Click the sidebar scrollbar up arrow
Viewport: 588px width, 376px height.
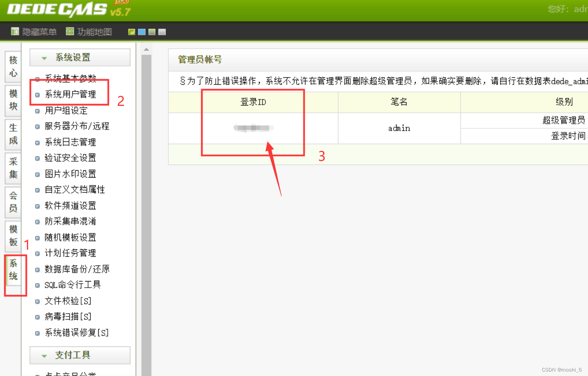tap(146, 49)
